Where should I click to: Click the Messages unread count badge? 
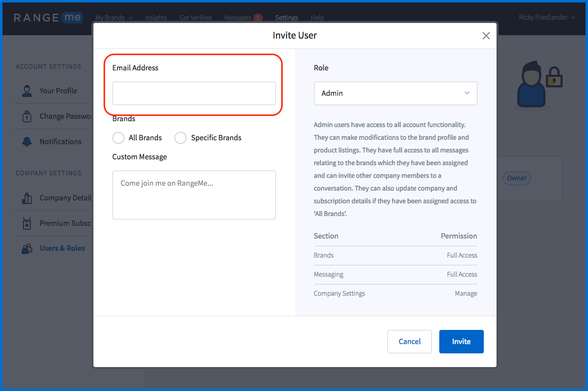tap(257, 18)
